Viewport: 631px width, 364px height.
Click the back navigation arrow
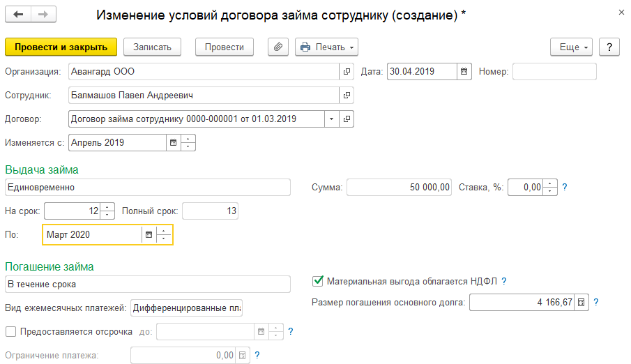pyautogui.click(x=17, y=15)
